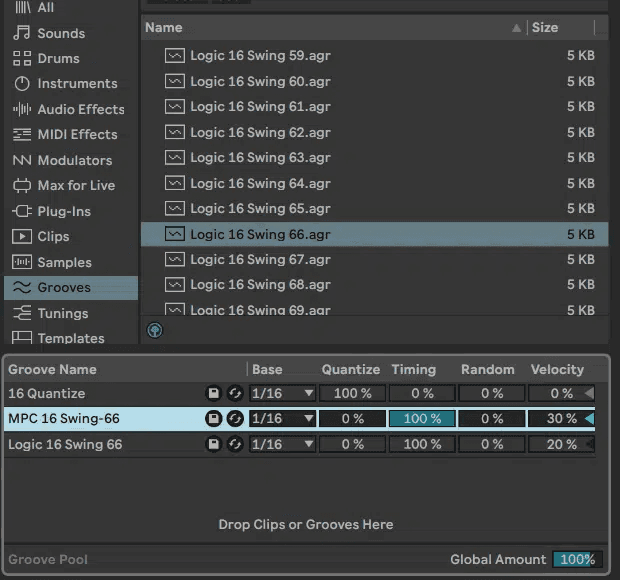Select Logic 16 Swing 66.agr file

point(374,234)
